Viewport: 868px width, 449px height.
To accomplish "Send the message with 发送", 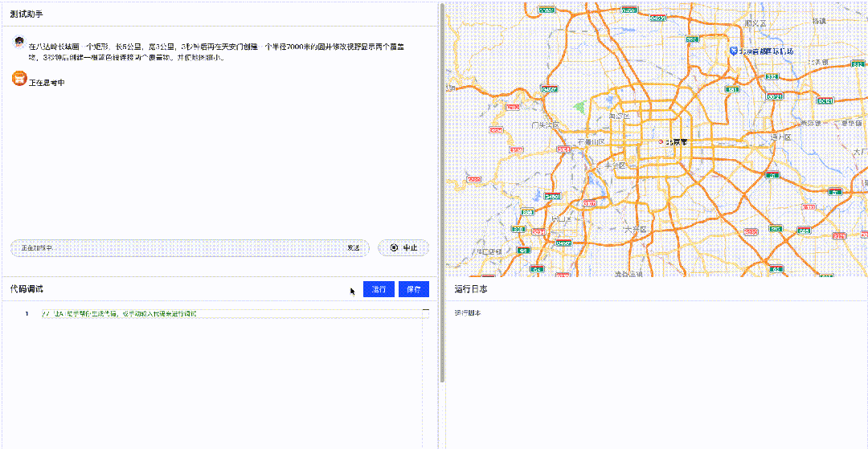I will click(353, 247).
